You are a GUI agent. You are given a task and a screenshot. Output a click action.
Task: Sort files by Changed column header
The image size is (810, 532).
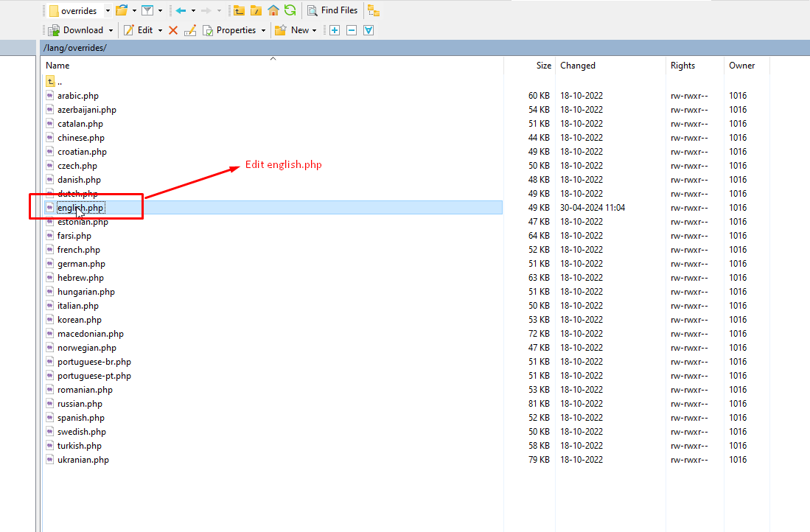pos(577,66)
